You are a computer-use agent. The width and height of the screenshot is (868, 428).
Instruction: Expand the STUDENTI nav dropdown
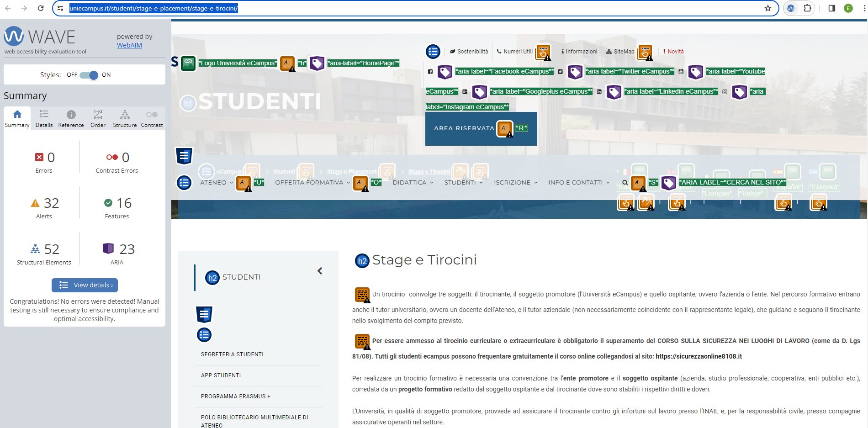(463, 182)
